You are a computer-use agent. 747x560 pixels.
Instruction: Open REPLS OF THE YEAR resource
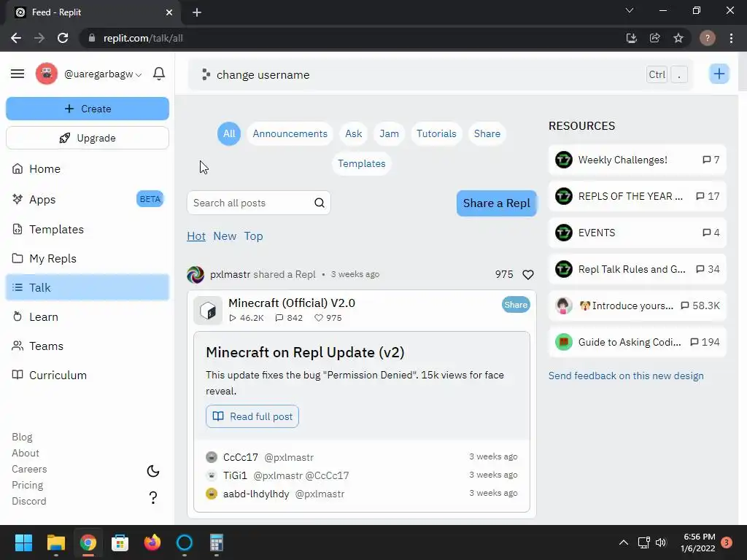pos(638,196)
